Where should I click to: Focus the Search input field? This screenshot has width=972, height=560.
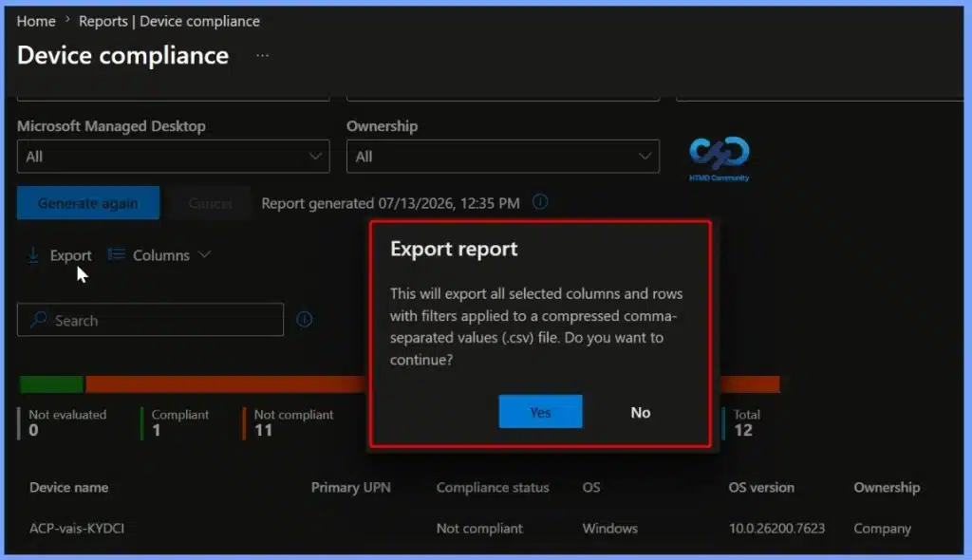[150, 320]
